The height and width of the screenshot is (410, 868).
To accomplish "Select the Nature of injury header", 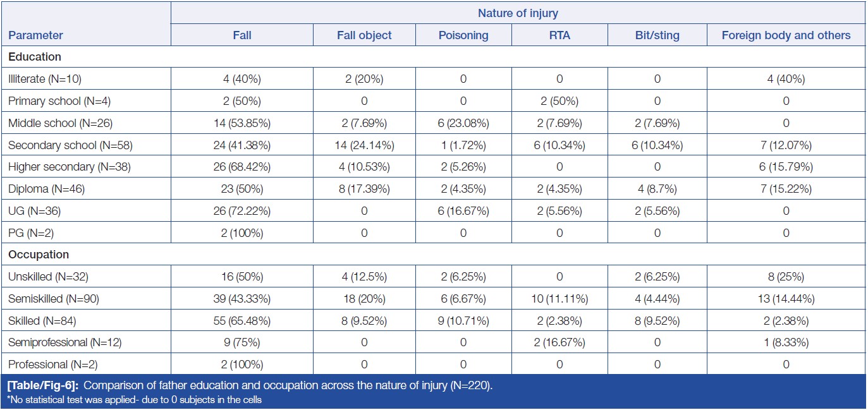I will click(518, 13).
